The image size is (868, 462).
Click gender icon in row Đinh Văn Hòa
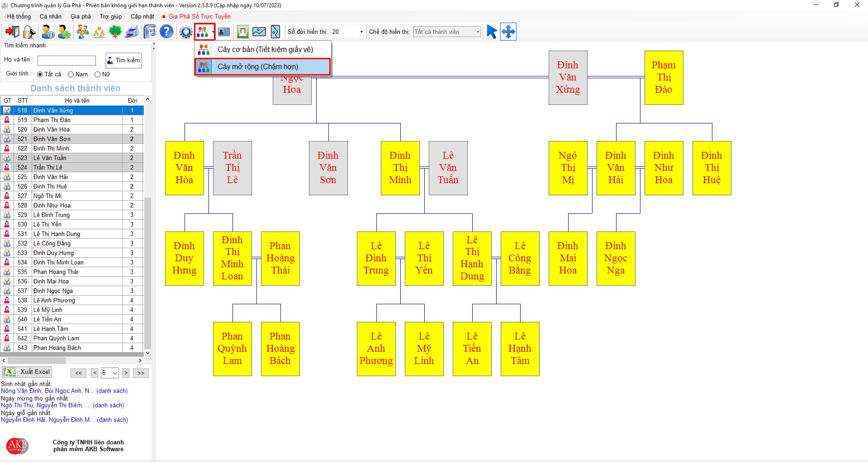click(x=7, y=129)
